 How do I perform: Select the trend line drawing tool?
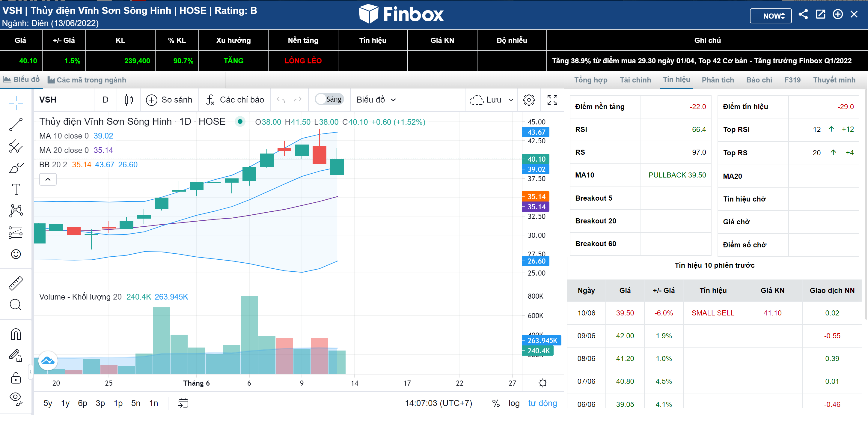click(16, 124)
